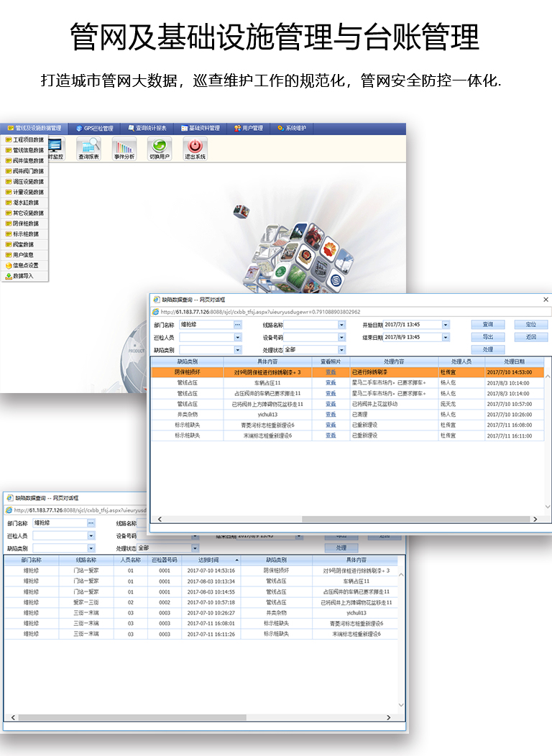Expand the 开始日期 dropdown showing 2017/7/1
The height and width of the screenshot is (756, 552).
[446, 325]
